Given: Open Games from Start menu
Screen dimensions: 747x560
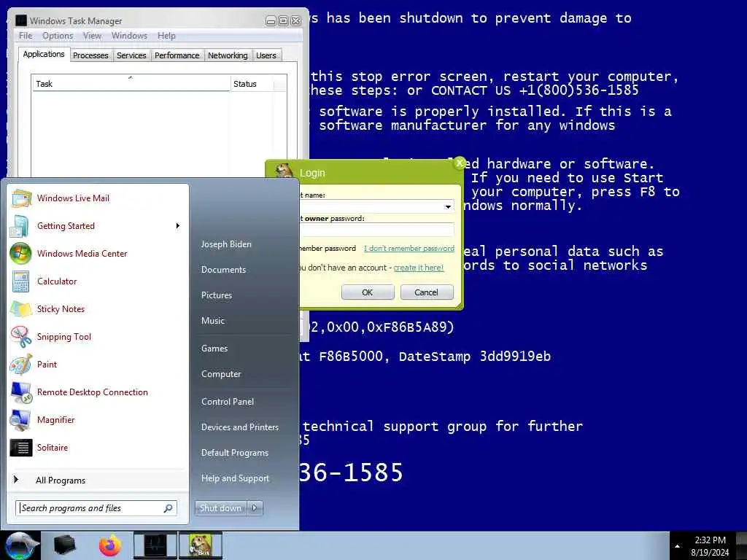Looking at the screenshot, I should (x=214, y=349).
